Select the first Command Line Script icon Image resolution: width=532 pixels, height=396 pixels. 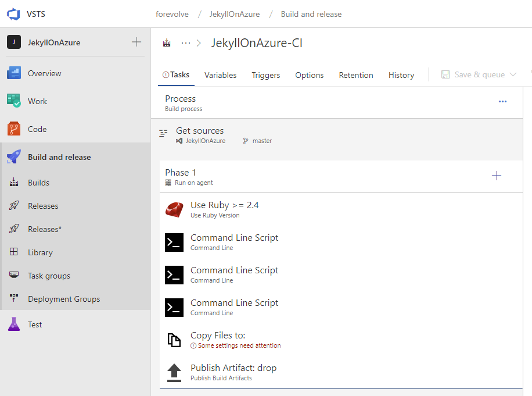pos(174,242)
